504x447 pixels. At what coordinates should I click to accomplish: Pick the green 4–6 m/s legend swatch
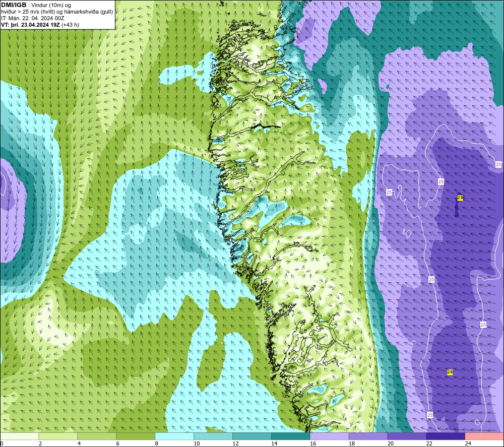pyautogui.click(x=97, y=436)
